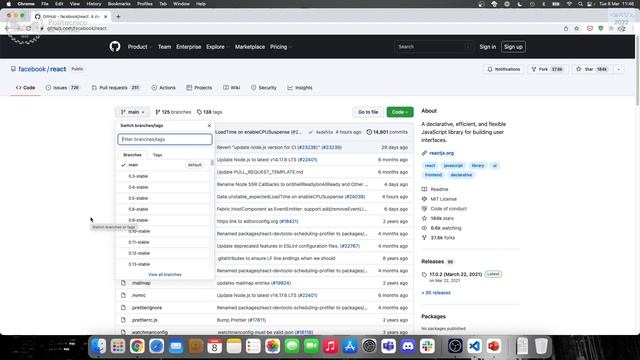This screenshot has height=360, width=640.
Task: Select the main branch entry
Action: coord(163,165)
